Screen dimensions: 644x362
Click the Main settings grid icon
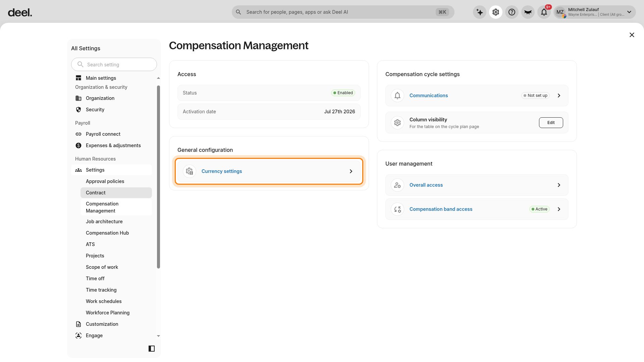click(78, 78)
